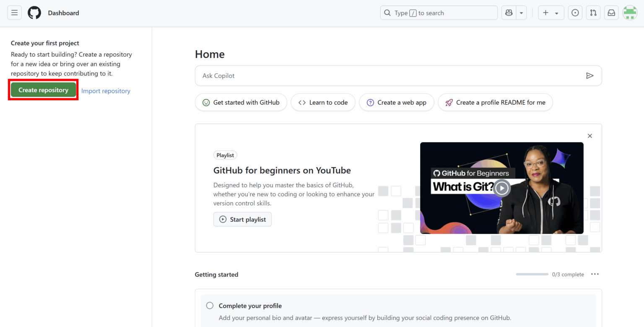Screen dimensions: 644x327
Task: Open the Issues icon in the header
Action: 575,13
